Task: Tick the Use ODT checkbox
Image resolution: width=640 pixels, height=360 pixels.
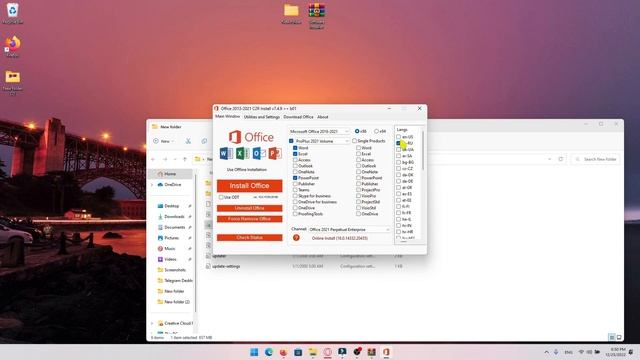Action: click(221, 197)
